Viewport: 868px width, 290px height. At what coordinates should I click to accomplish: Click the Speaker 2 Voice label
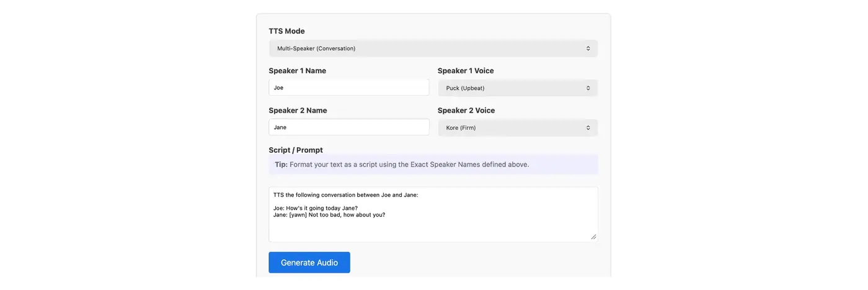tap(466, 111)
